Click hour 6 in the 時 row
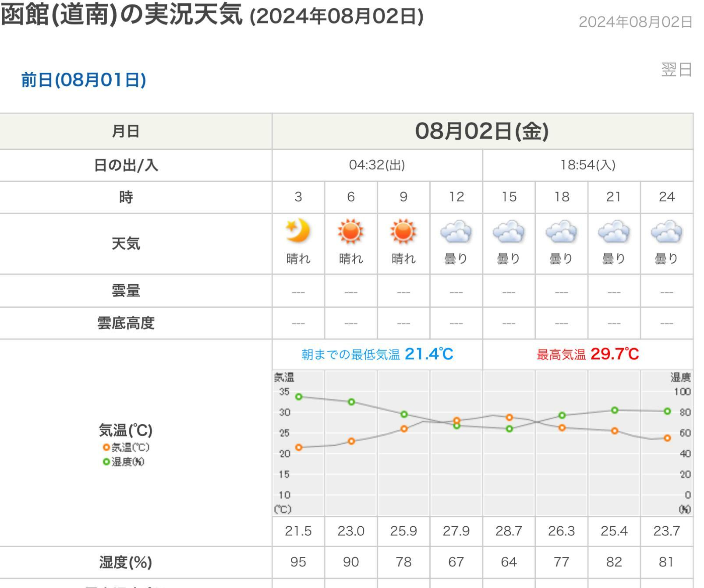 350,197
